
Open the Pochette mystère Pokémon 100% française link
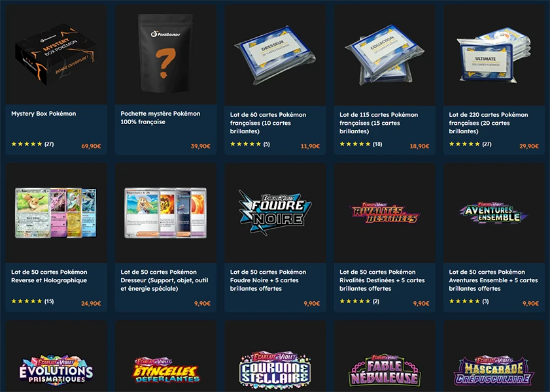coord(160,118)
